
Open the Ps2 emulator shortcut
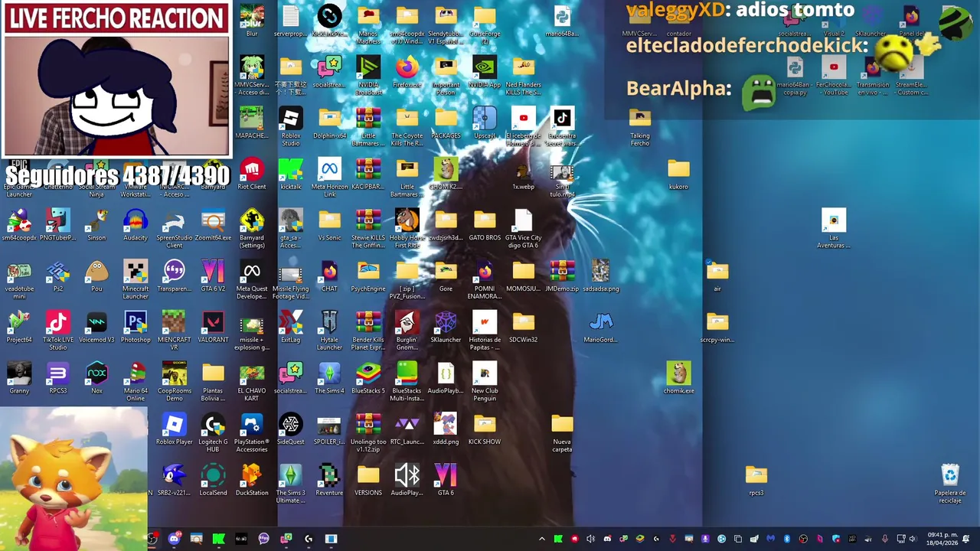[57, 275]
